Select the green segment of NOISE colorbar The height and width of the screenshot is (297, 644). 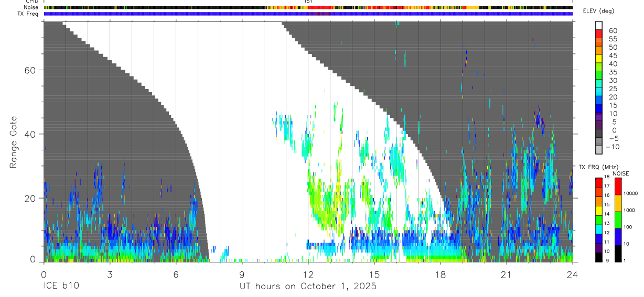(618, 220)
